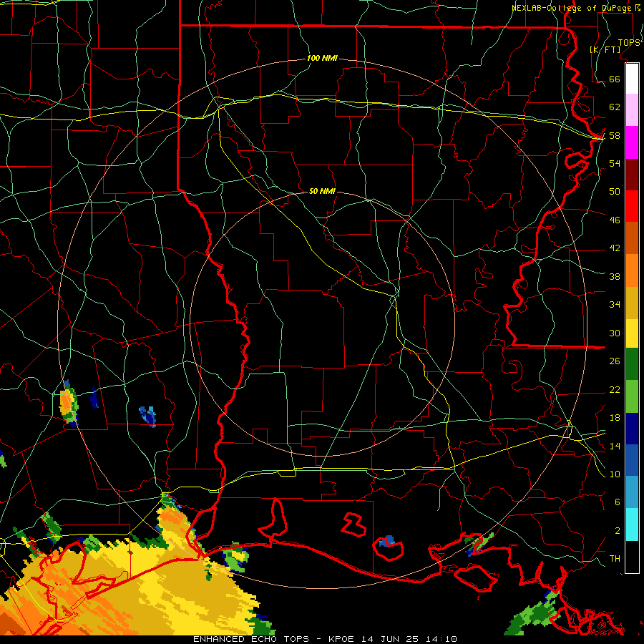Click the 46 value on the scale
The height and width of the screenshot is (644, 644).
coord(615,220)
